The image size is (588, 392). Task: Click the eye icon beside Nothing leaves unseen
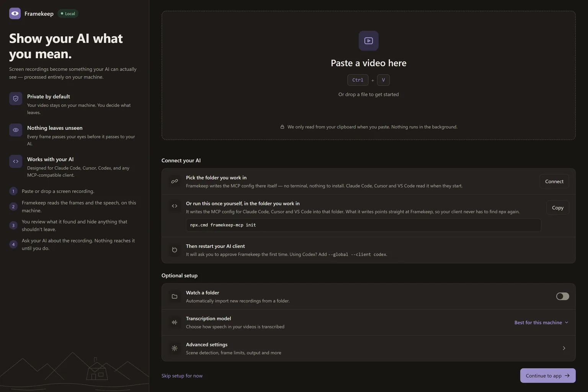[x=16, y=130]
